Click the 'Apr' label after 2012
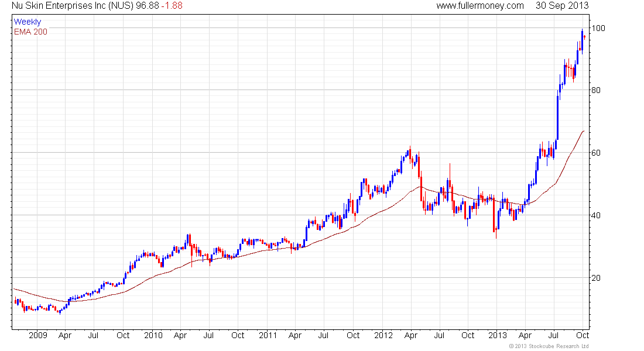Screen dimensions: 644x351 [x=411, y=335]
